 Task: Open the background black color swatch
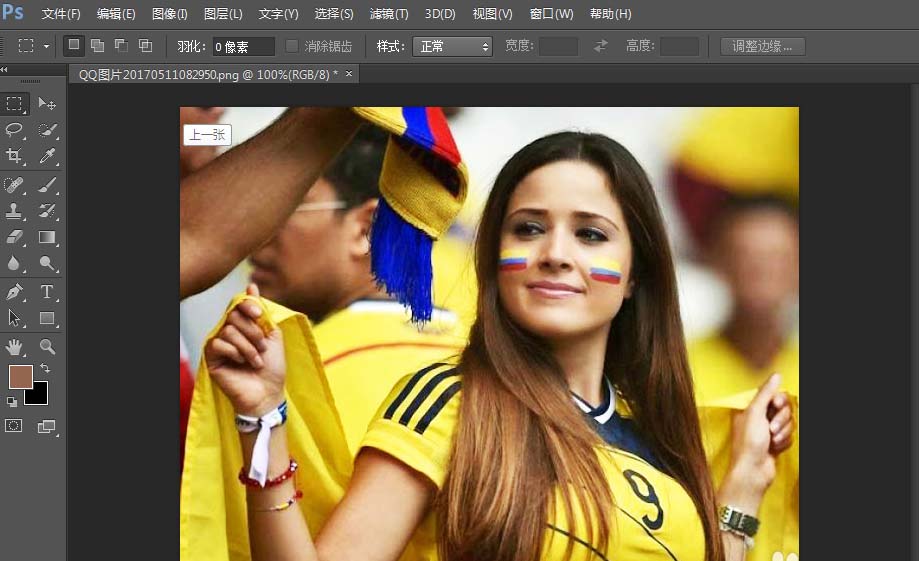39,396
